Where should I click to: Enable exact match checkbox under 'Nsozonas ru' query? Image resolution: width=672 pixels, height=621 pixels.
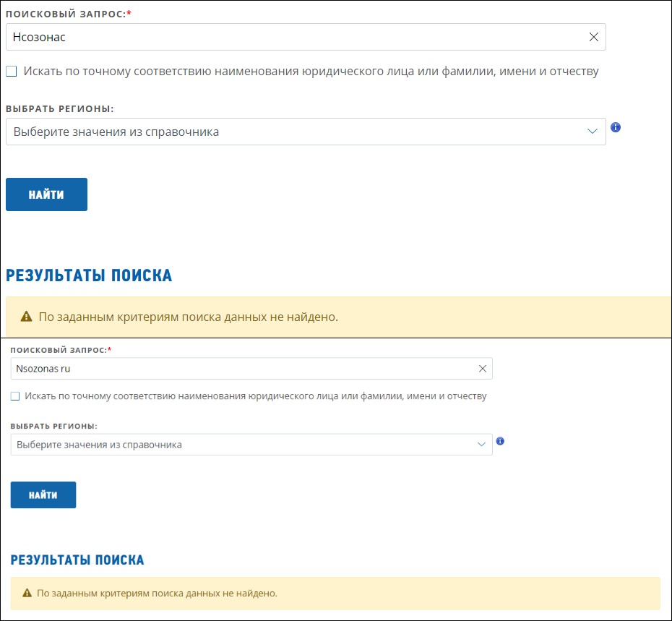pos(15,396)
